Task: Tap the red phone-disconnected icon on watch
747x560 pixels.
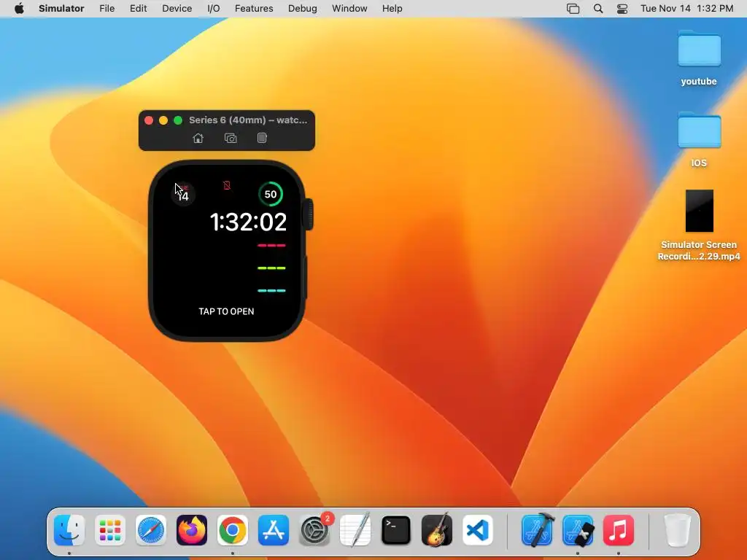Action: click(227, 185)
